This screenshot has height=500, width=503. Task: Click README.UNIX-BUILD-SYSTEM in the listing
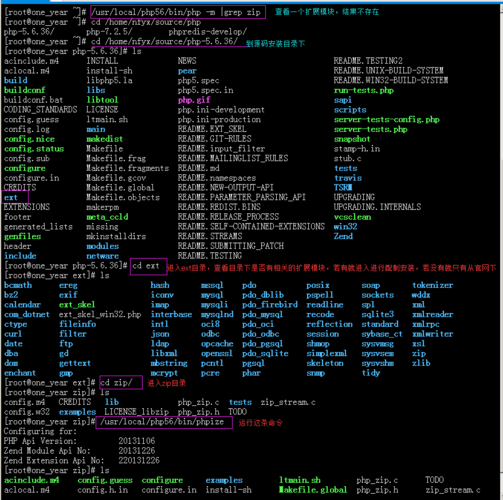click(388, 71)
